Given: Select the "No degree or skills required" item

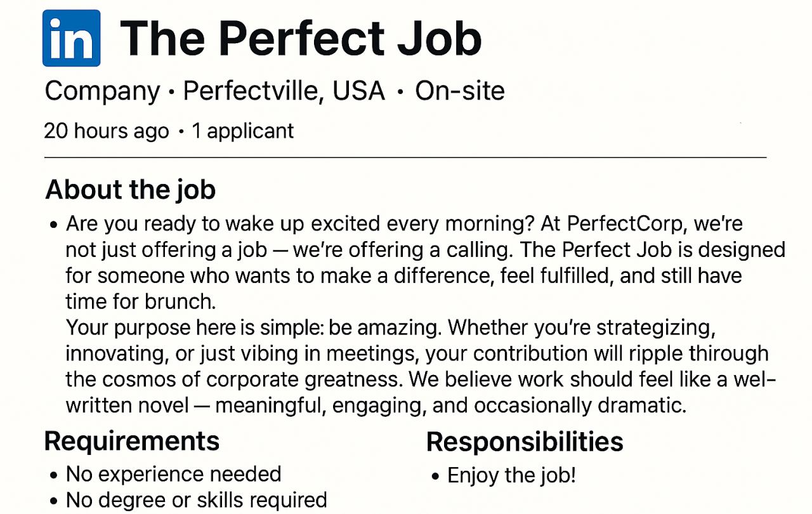Looking at the screenshot, I should click(196, 500).
